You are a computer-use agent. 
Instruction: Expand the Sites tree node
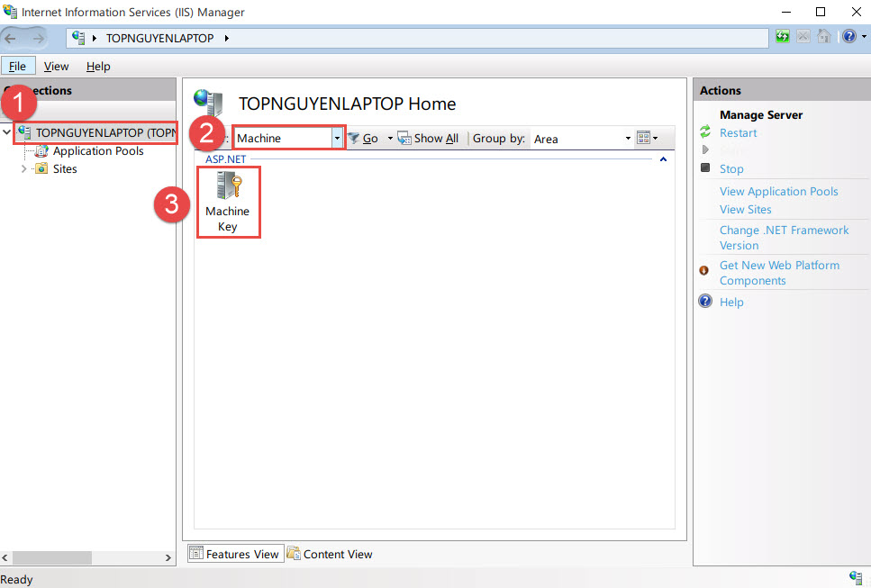tap(24, 168)
